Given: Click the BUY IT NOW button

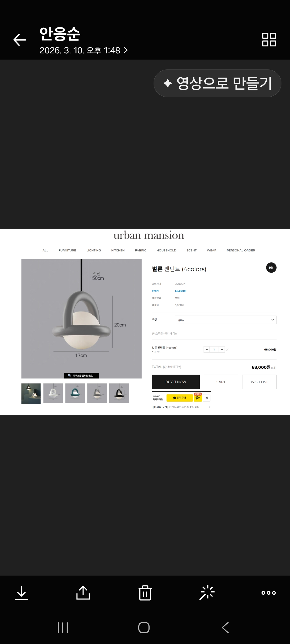Looking at the screenshot, I should pos(176,382).
